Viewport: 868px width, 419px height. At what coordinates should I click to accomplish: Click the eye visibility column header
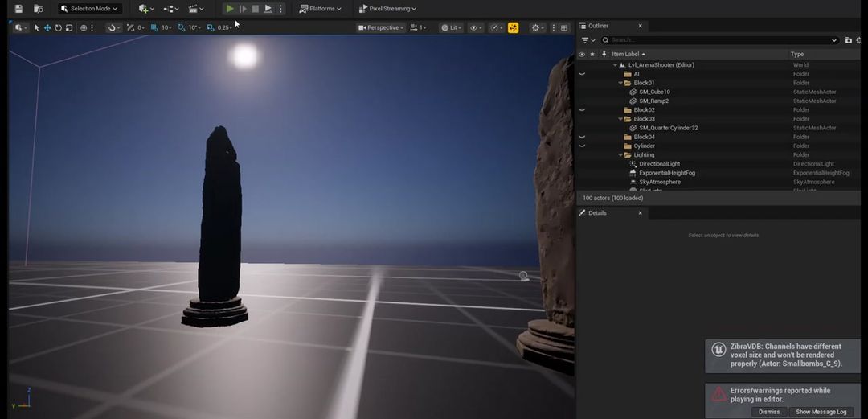point(582,55)
